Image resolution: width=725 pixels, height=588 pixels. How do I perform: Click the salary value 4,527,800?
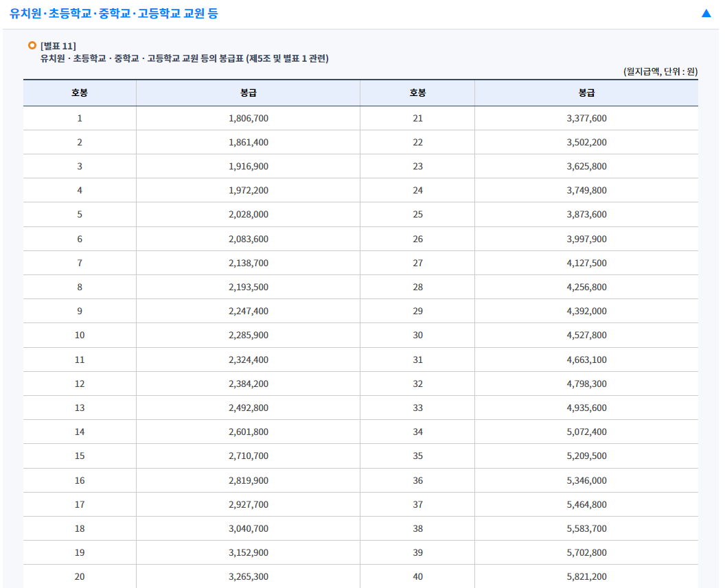click(586, 336)
